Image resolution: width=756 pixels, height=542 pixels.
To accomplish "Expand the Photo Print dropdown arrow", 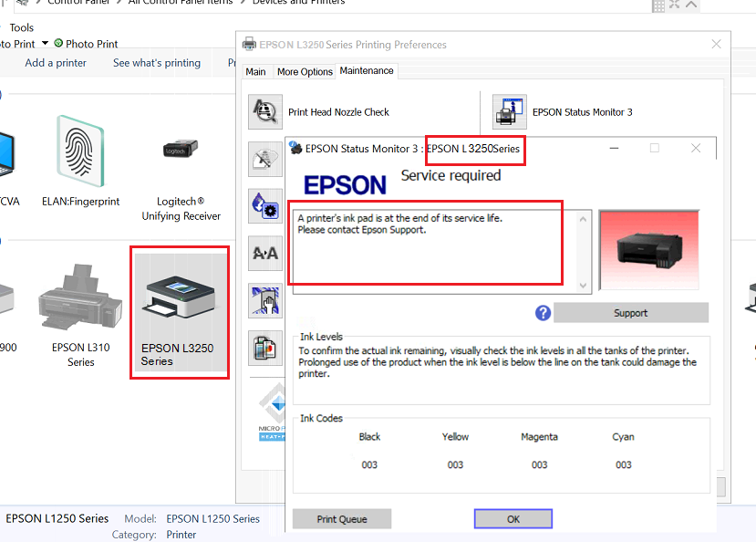I will click(x=45, y=43).
